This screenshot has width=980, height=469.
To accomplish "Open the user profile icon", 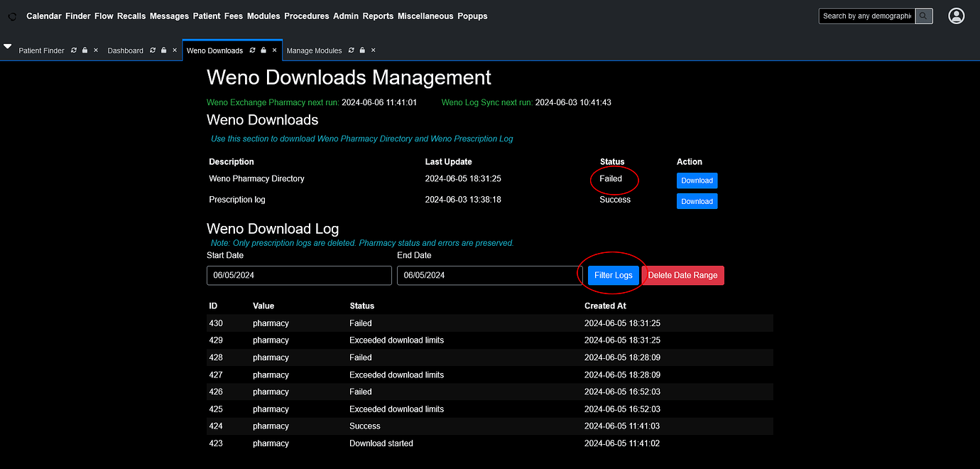I will tap(956, 16).
